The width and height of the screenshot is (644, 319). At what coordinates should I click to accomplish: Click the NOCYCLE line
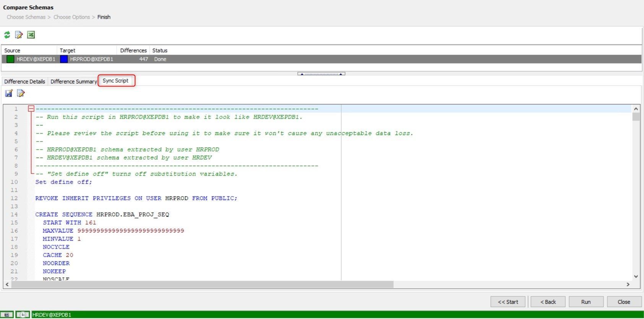pyautogui.click(x=56, y=247)
